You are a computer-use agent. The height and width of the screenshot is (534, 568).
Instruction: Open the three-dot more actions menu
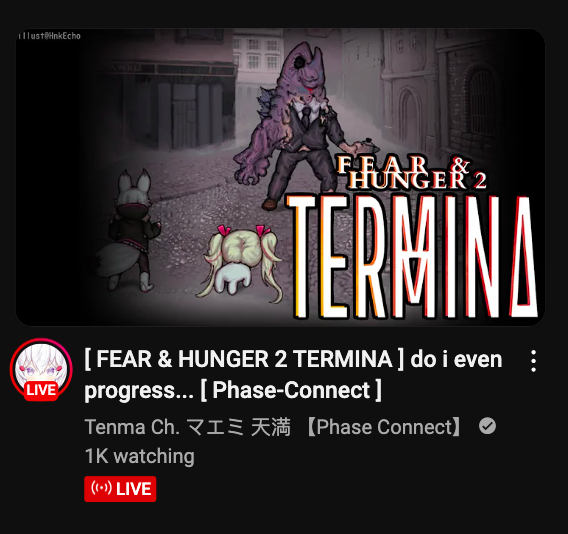533,361
